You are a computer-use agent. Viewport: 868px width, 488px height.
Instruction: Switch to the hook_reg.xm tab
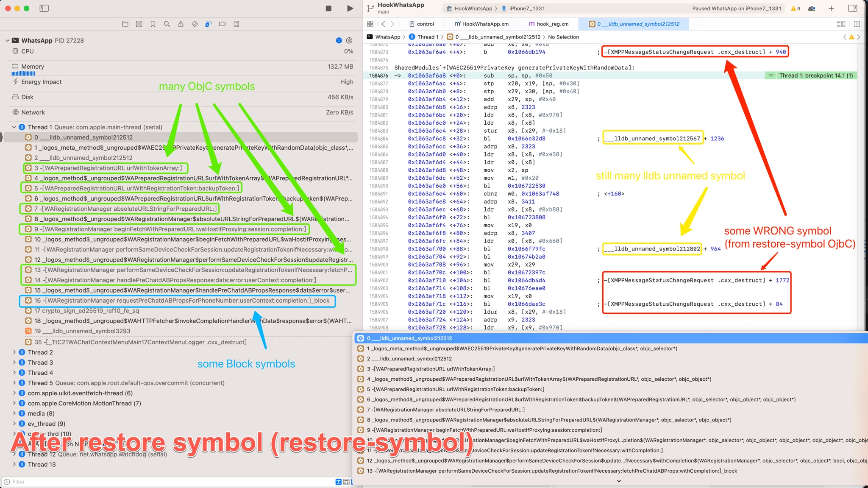[x=549, y=24]
